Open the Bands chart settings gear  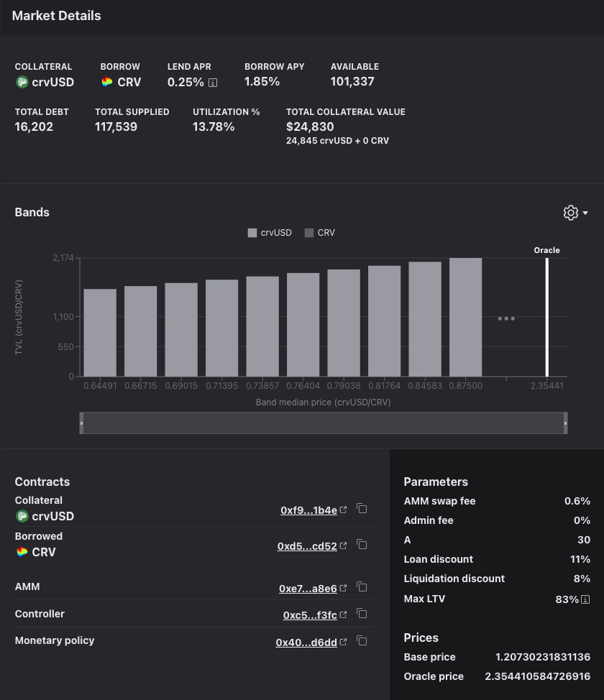point(570,213)
